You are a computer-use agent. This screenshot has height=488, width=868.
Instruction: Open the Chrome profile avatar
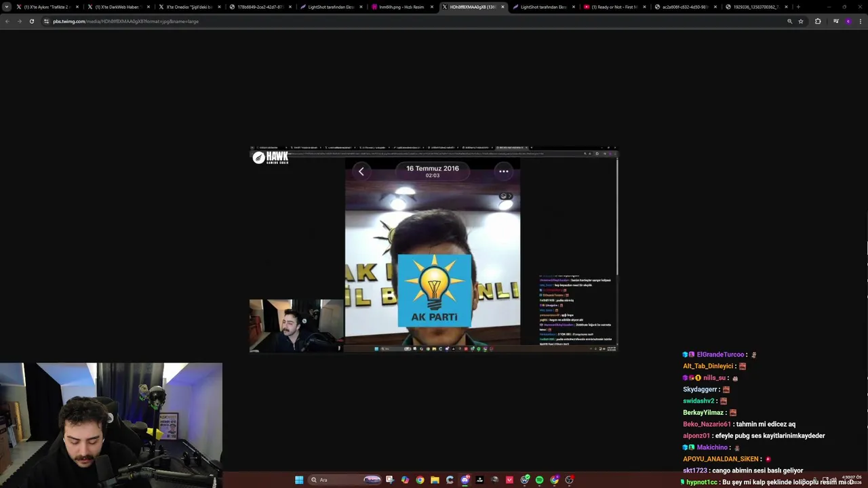848,21
